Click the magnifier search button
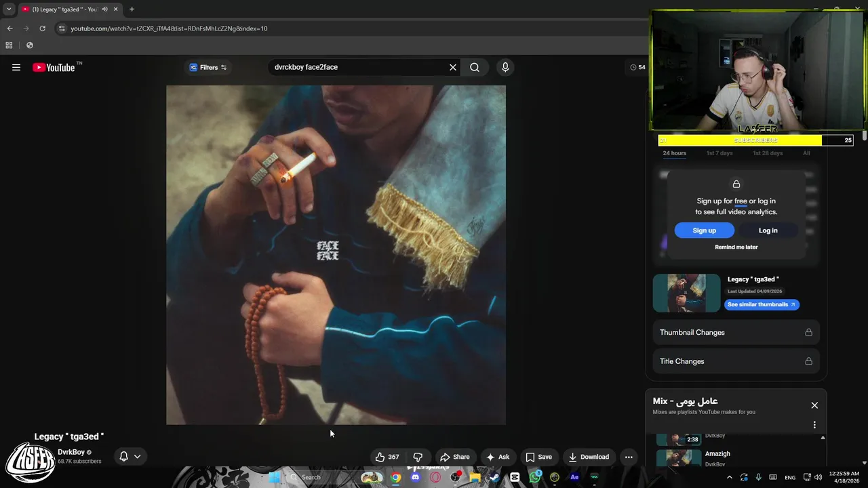The height and width of the screenshot is (488, 868). (x=475, y=67)
